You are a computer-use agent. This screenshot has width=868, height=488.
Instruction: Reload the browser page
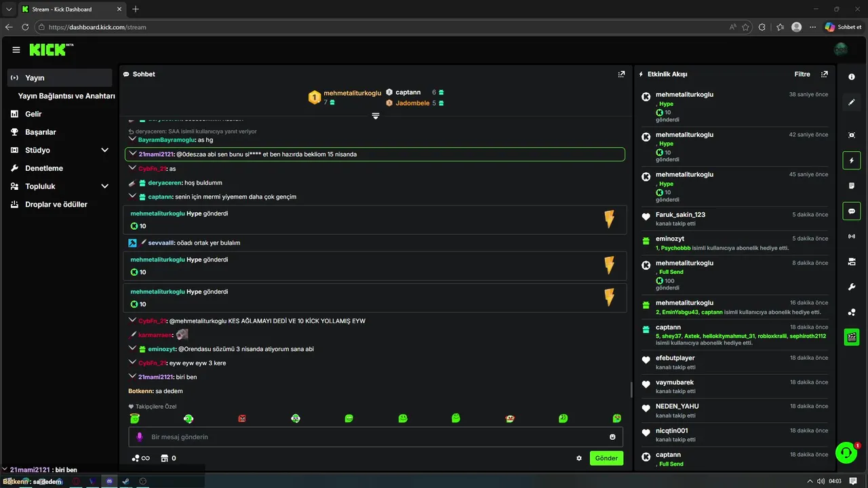pos(25,27)
